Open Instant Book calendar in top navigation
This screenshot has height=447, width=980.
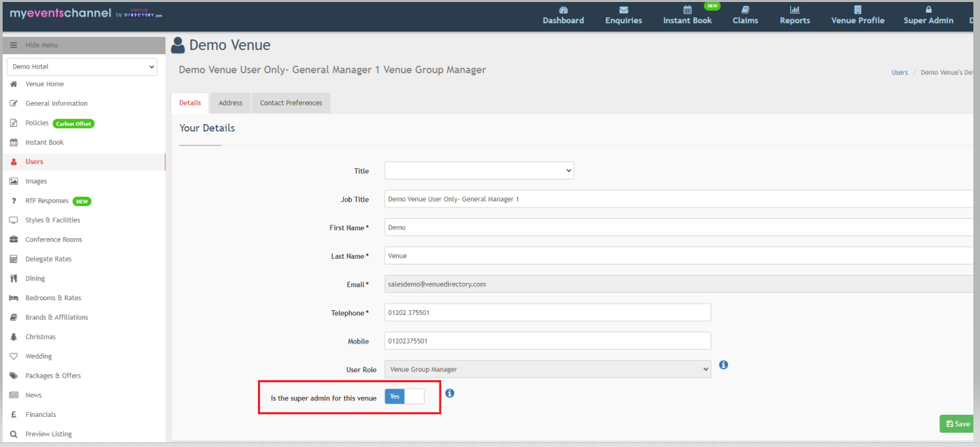tap(687, 10)
